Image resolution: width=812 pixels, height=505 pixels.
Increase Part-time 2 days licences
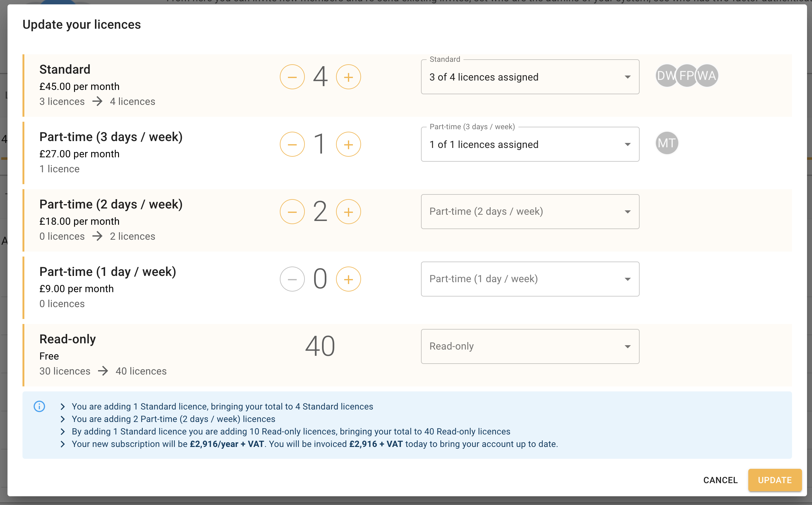click(x=348, y=212)
